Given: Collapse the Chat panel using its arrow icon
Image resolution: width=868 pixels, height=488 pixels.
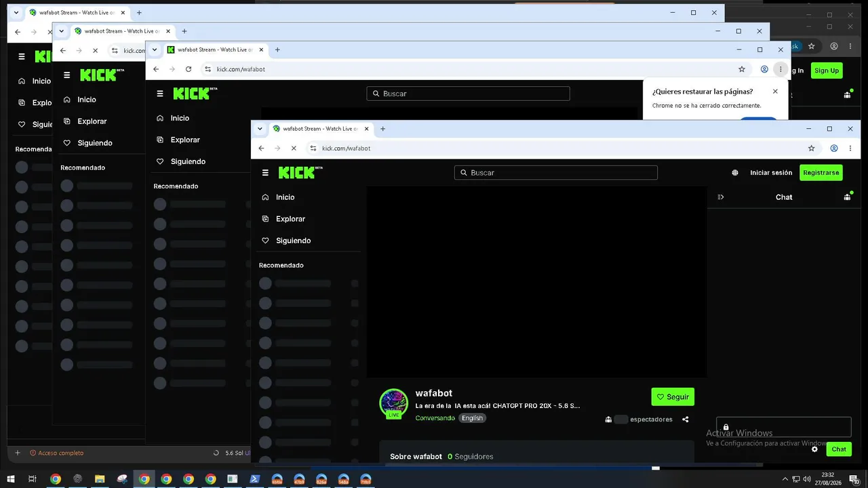Looking at the screenshot, I should (x=721, y=197).
